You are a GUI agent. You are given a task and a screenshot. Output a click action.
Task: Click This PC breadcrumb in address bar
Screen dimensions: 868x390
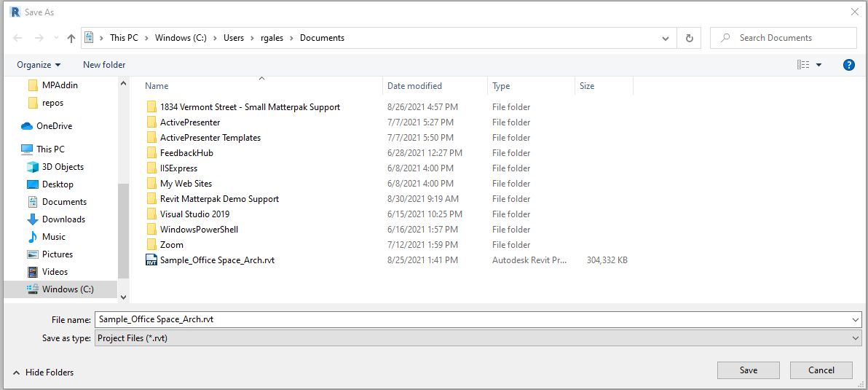pyautogui.click(x=124, y=38)
